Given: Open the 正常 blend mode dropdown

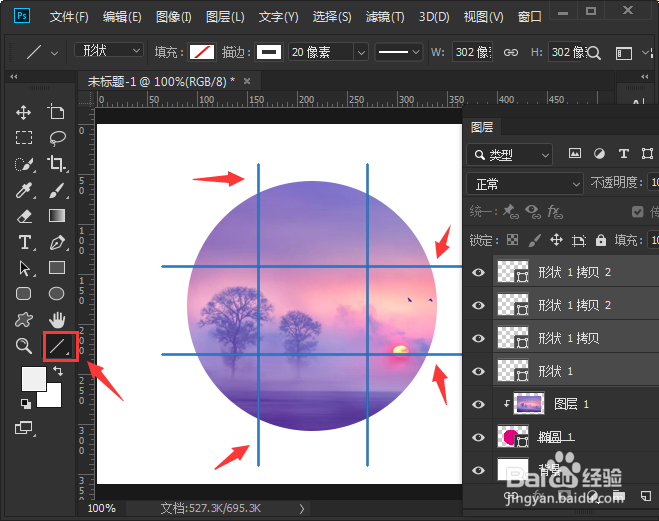Looking at the screenshot, I should [x=525, y=184].
